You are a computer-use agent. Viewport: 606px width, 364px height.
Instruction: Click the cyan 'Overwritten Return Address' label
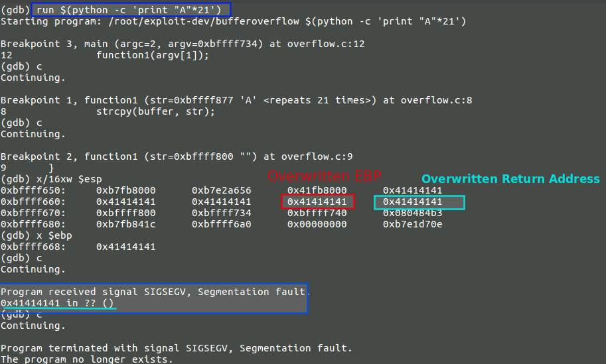(x=510, y=179)
